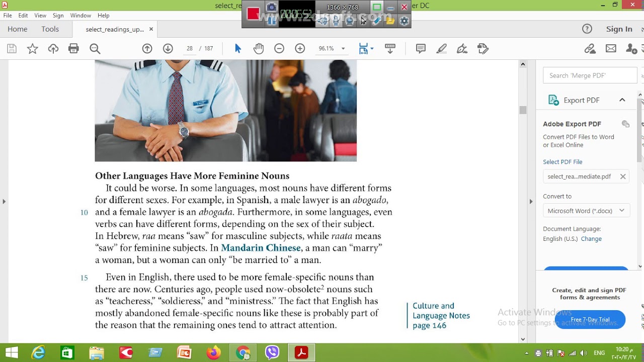The width and height of the screenshot is (644, 362).
Task: Switch to the Home tab
Action: [x=18, y=29]
